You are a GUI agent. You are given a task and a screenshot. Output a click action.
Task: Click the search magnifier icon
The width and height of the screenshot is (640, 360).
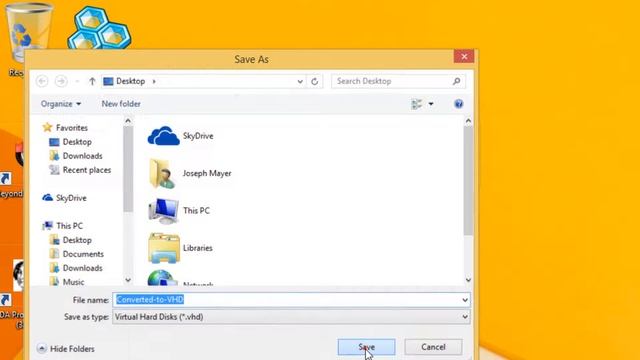click(x=456, y=81)
